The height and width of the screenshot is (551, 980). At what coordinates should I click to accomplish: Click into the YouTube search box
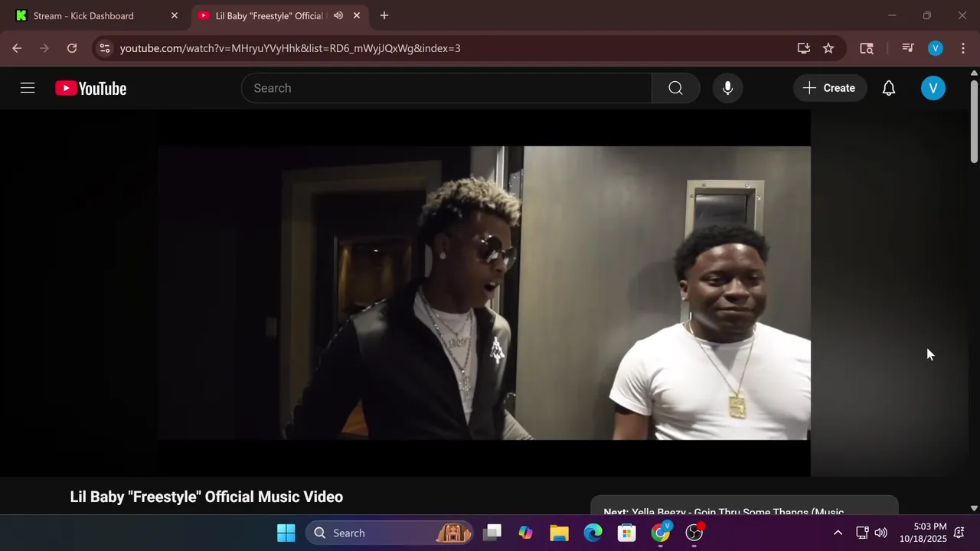(446, 88)
